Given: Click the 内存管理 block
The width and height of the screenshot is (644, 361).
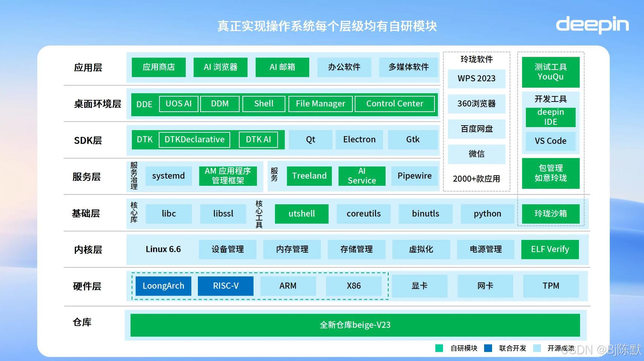Looking at the screenshot, I should tap(292, 249).
